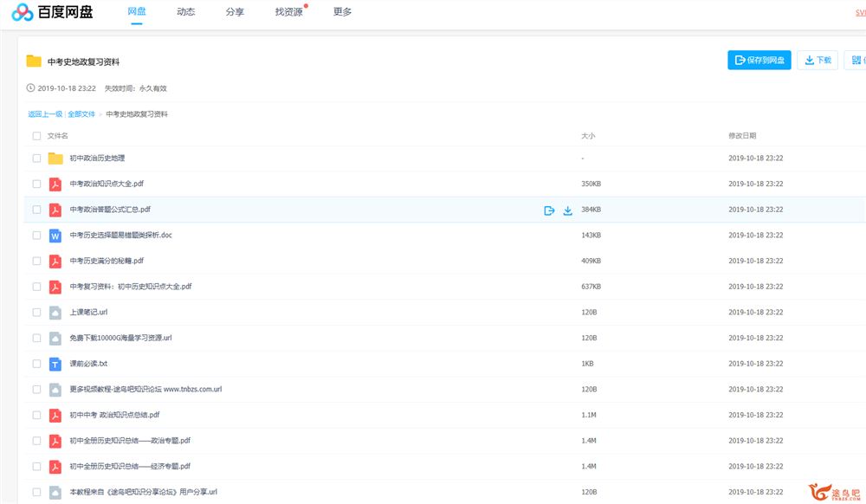This screenshot has height=504, width=866.
Task: Click the 返回上一级 breadcrumb link
Action: (45, 114)
